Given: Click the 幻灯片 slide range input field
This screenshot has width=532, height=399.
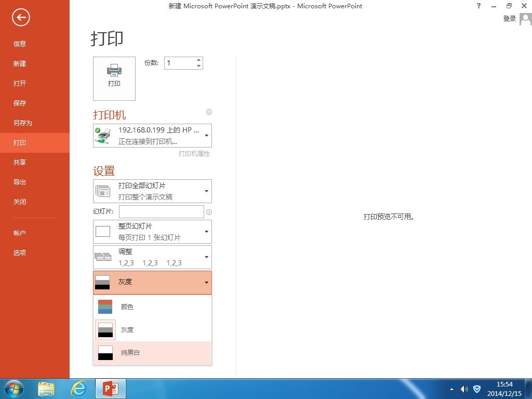Looking at the screenshot, I should click(x=162, y=212).
